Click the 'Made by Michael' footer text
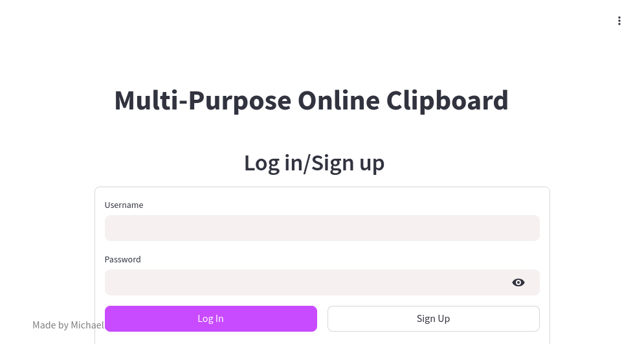 tap(68, 325)
